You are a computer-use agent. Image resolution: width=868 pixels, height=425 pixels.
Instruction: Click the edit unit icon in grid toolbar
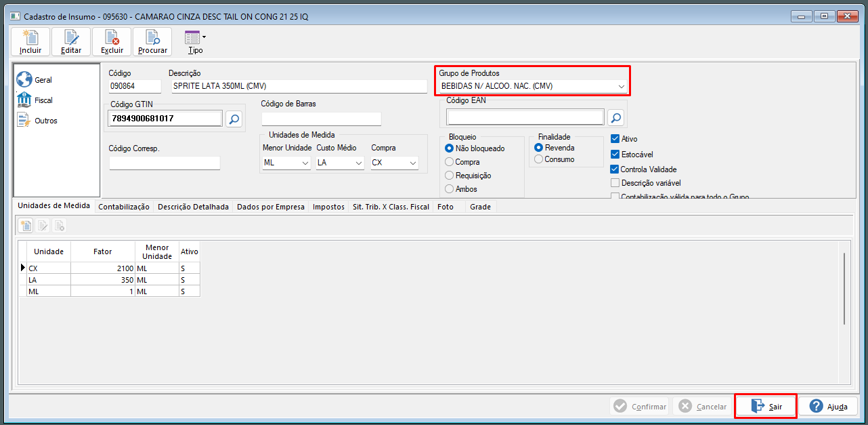point(43,226)
